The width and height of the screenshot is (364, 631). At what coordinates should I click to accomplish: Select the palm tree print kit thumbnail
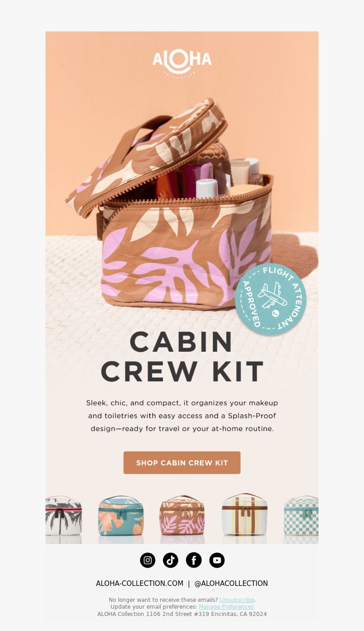(x=64, y=516)
